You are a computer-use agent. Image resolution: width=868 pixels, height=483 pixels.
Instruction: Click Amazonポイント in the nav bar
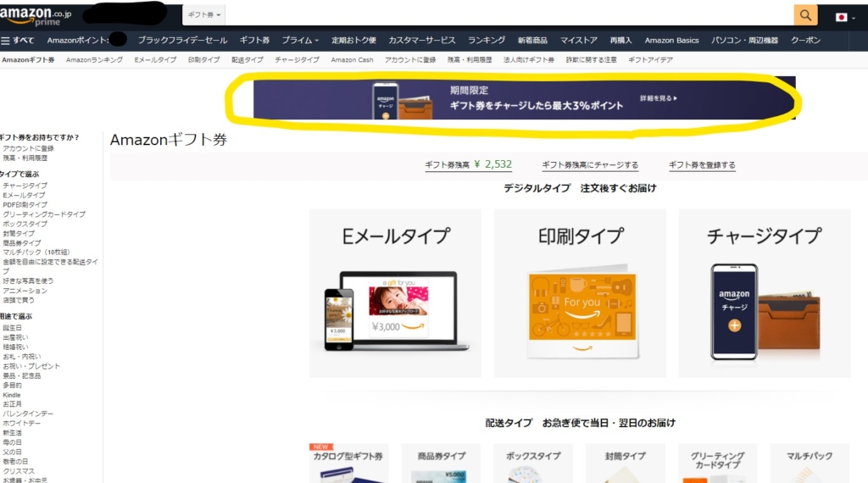[77, 41]
